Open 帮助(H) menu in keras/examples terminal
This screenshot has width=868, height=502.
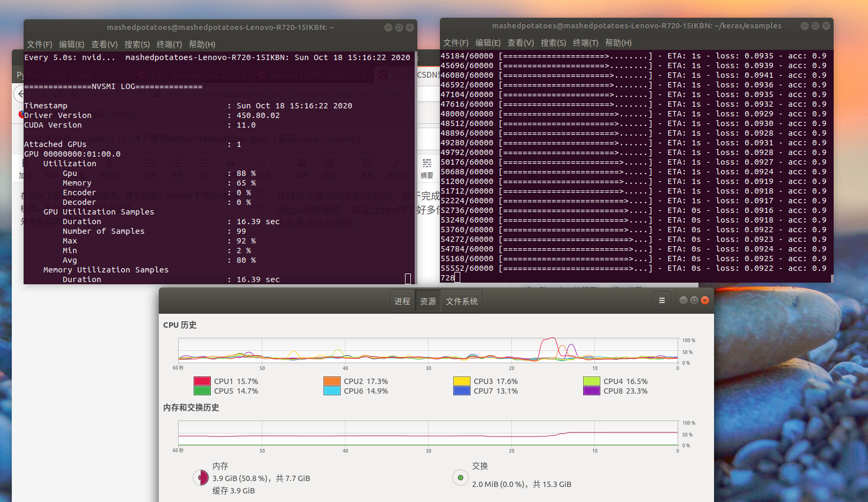point(618,43)
